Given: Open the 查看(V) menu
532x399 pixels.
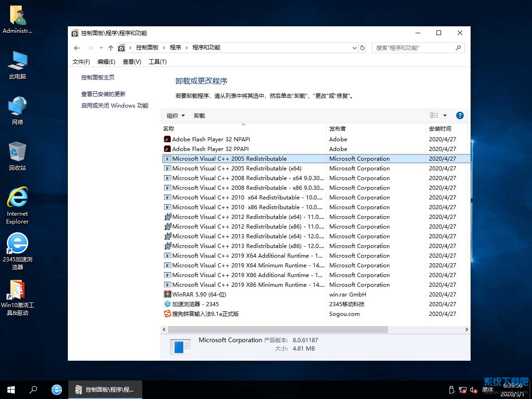Looking at the screenshot, I should 132,61.
